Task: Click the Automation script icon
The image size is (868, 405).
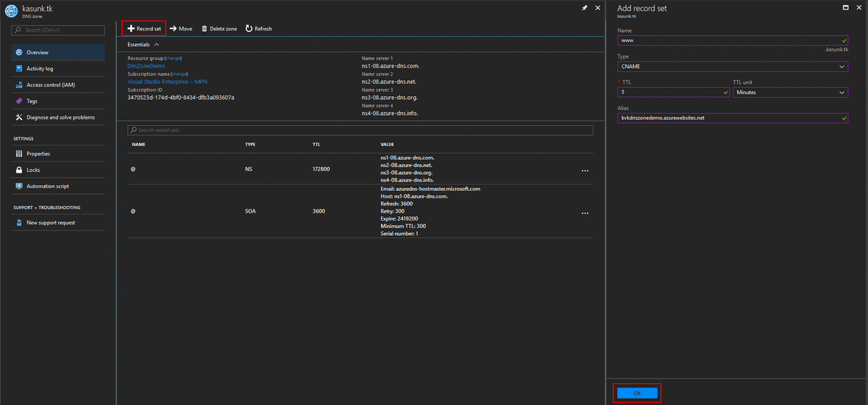Action: [x=19, y=186]
